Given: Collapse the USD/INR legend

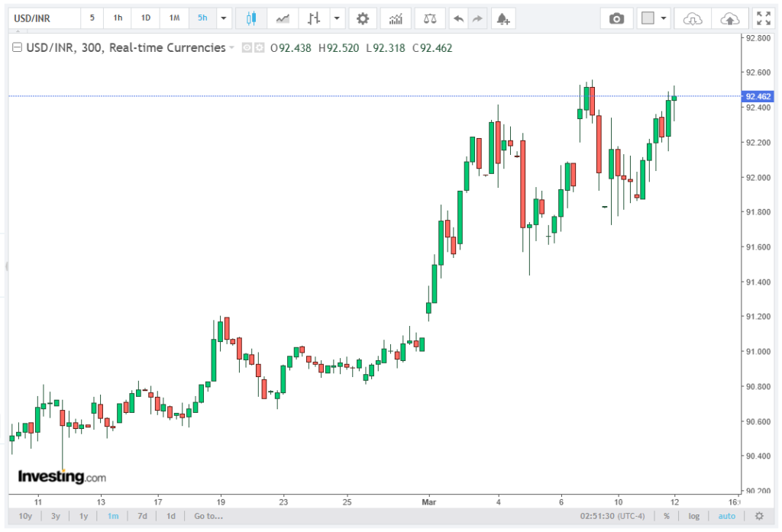Looking at the screenshot, I should 17,48.
